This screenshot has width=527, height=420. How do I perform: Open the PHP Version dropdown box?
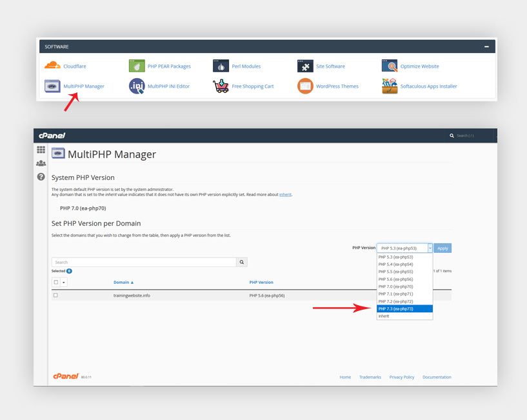(404, 248)
